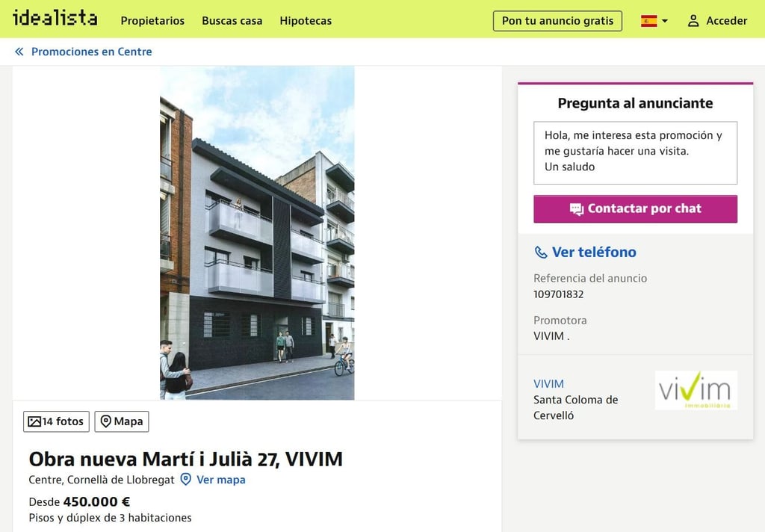765x532 pixels.
Task: Click the chat bubble icon on contact button
Action: click(x=576, y=209)
